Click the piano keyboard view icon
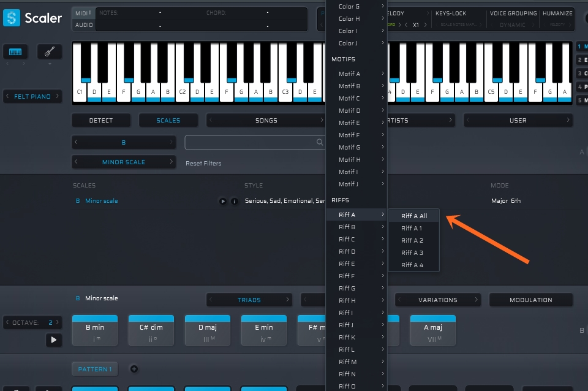The image size is (588, 391). 15,52
